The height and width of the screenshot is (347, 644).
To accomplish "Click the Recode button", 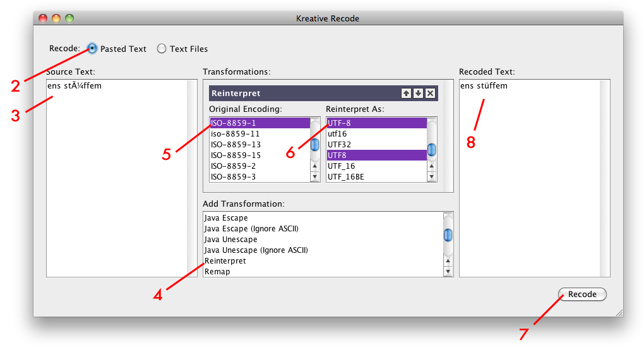I will coord(582,295).
